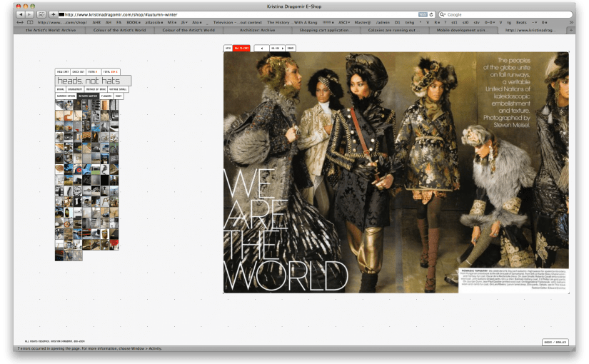The image size is (589, 364).
Task: Click the status bar errors message
Action: pyautogui.click(x=89, y=348)
